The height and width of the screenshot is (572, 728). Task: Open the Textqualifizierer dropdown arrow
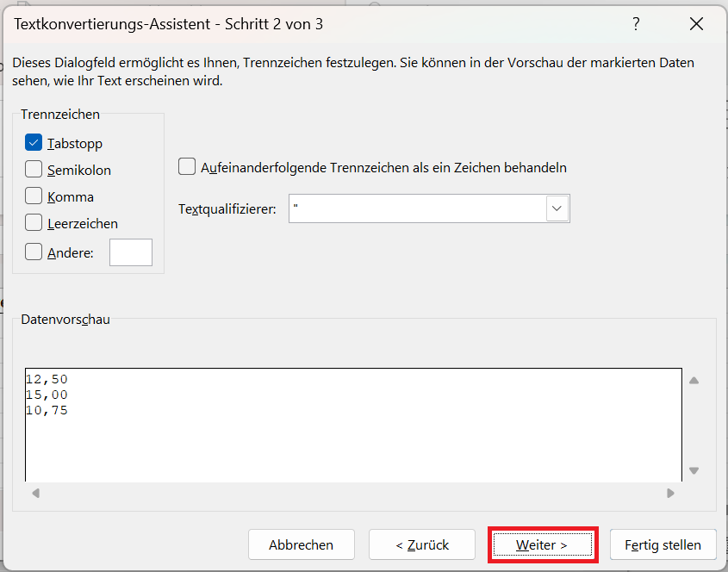point(557,208)
